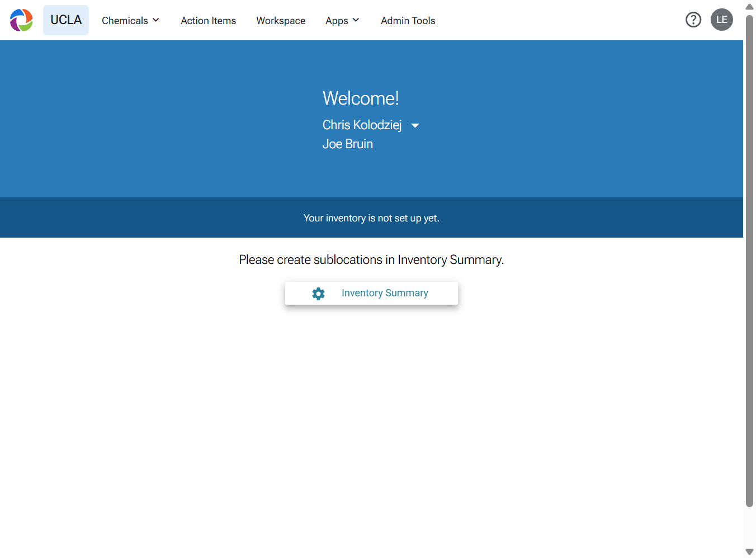Click the gear icon beside Inventory Summary
Screen dimensions: 756x558
pyautogui.click(x=318, y=294)
